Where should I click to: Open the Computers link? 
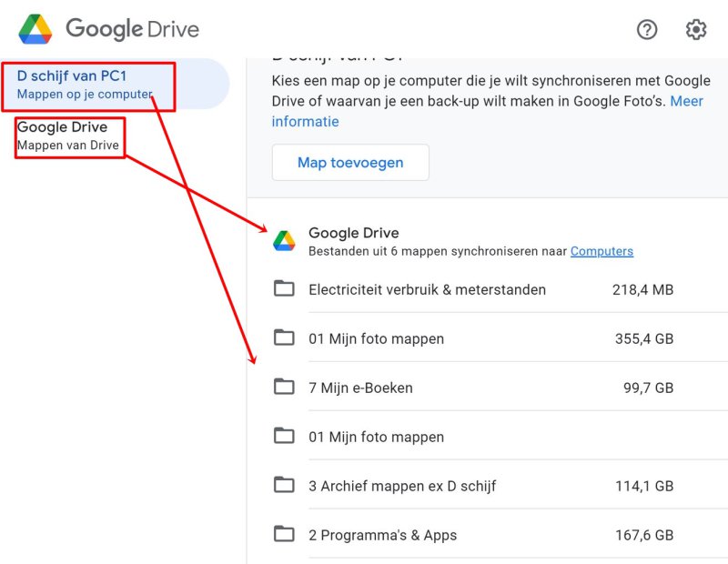(602, 251)
